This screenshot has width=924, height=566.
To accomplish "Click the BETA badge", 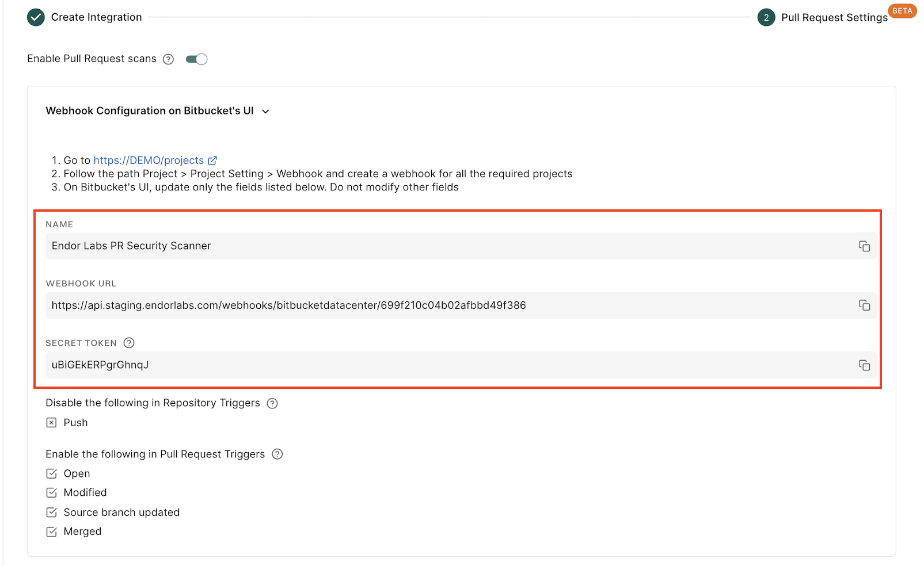I will click(902, 10).
